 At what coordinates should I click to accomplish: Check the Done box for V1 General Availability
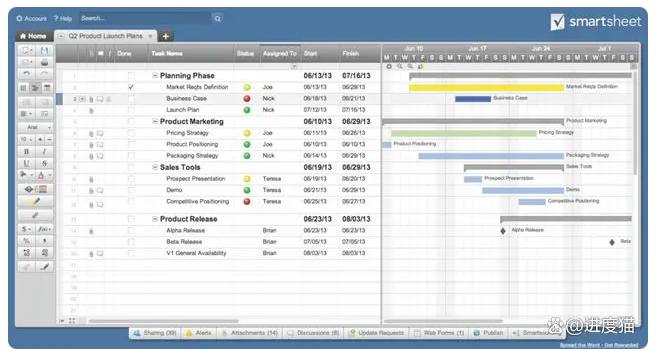pyautogui.click(x=131, y=253)
